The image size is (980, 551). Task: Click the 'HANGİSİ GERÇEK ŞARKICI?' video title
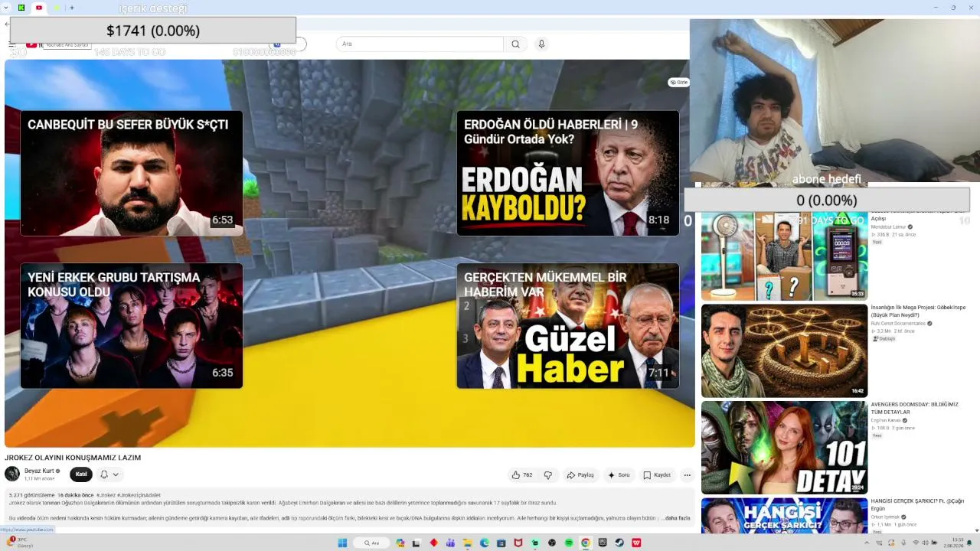917,505
